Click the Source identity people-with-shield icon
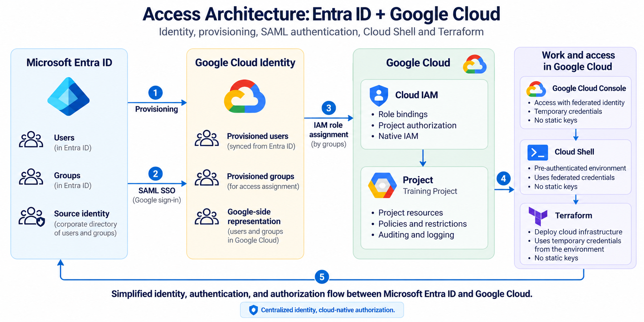The image size is (644, 322). pos(32,217)
